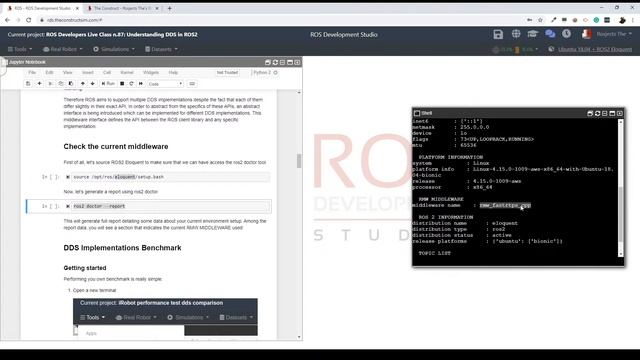Screen dimensions: 640x360
Task: Open the Ubuntu 18.04 + ROS2 Eloquent link
Action: click(x=595, y=49)
